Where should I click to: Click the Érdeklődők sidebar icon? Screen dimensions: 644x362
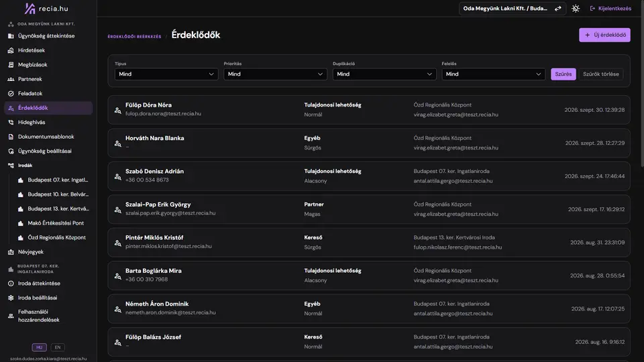coord(11,108)
